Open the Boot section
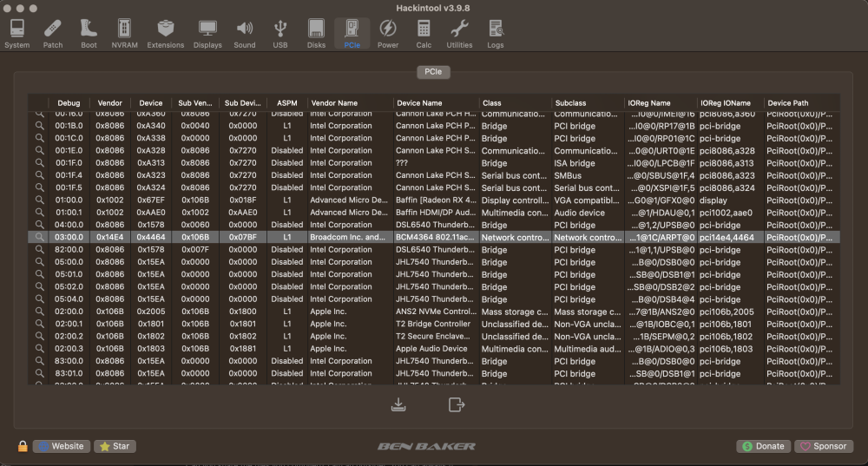868x466 pixels. tap(89, 34)
